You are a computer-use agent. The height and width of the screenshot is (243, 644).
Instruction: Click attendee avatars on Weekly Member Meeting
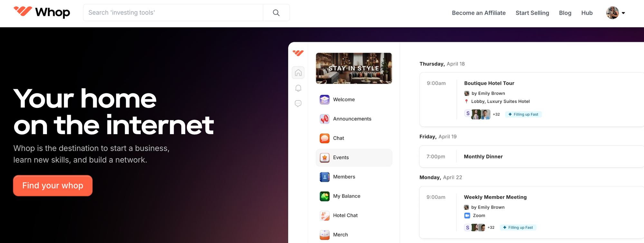(475, 228)
